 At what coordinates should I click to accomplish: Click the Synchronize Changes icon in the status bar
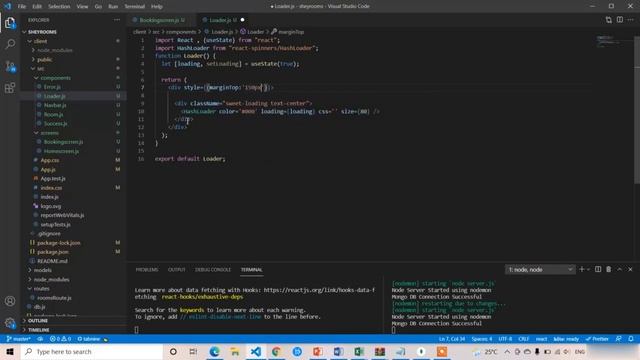pos(40,339)
